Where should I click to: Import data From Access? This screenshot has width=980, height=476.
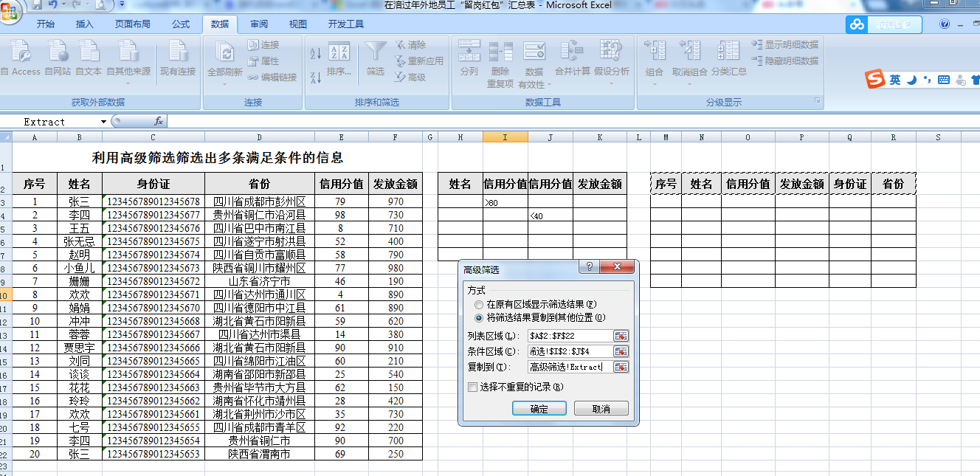coord(20,59)
